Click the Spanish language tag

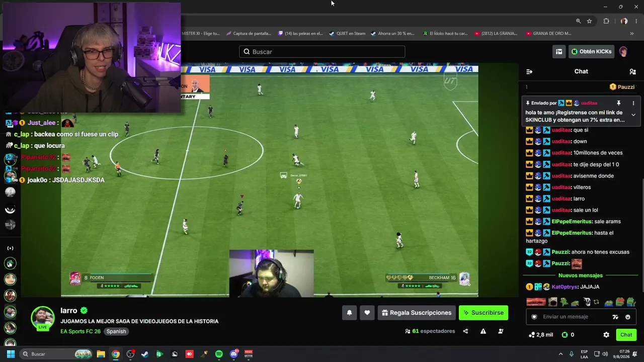coord(116,331)
